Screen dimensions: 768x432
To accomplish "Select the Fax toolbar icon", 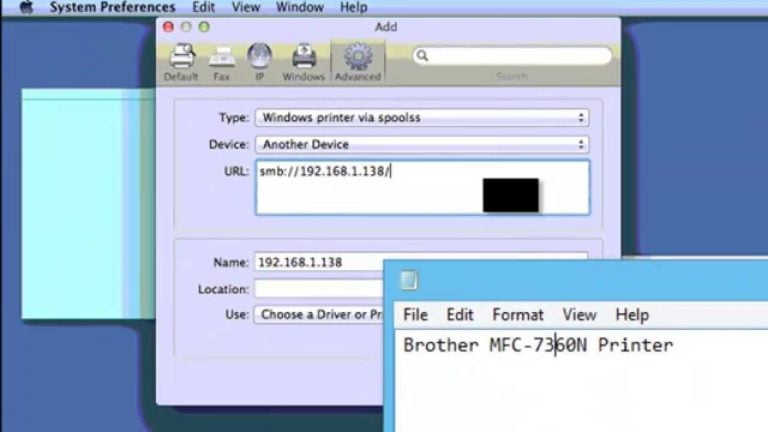I will coord(221,62).
